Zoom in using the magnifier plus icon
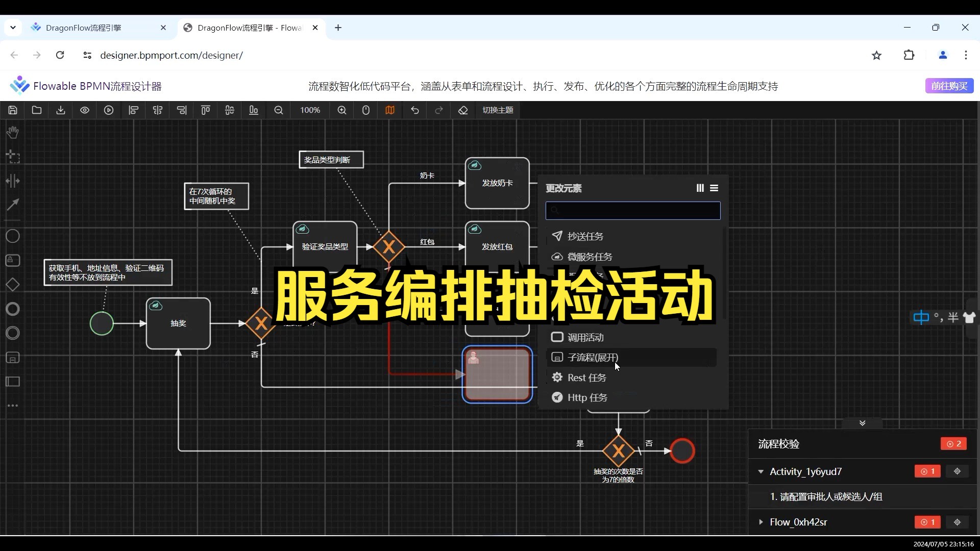980x551 pixels. click(342, 110)
